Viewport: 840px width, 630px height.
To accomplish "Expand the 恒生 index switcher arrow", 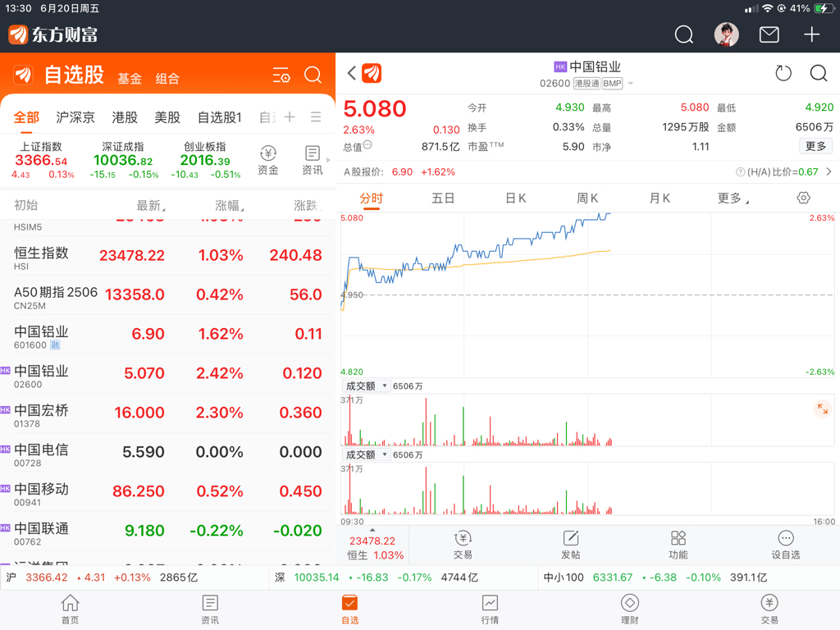I will (x=372, y=530).
